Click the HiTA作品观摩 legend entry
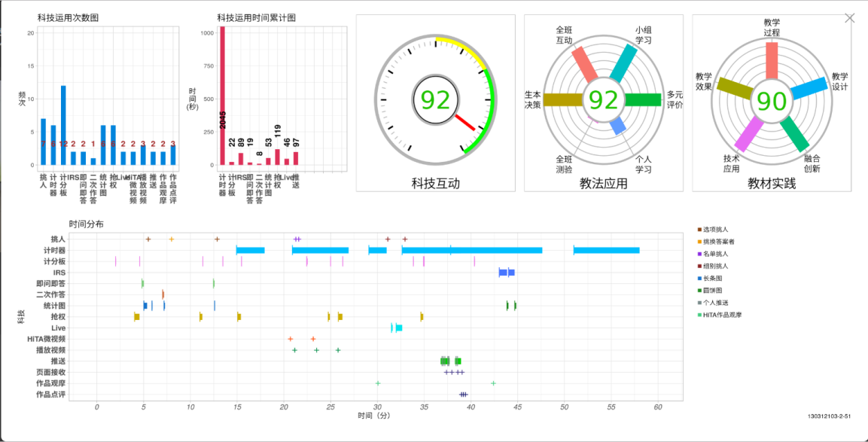The width and height of the screenshot is (868, 442). (721, 315)
